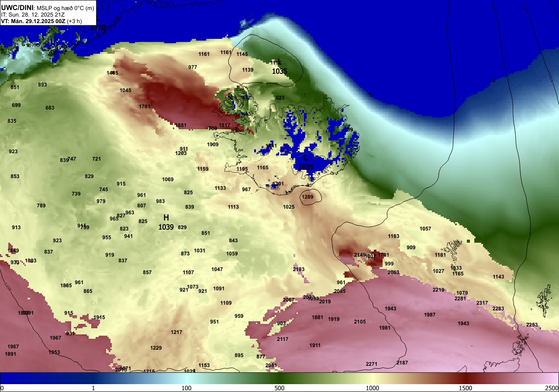The image size is (559, 392).
Task: Click the height value 873
Action: click(x=185, y=254)
